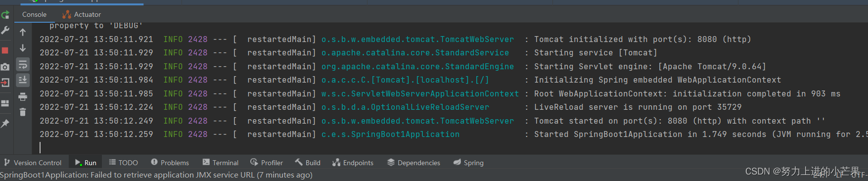Toggle scroll to end of console
Image resolution: width=868 pixels, height=181 pixels.
point(23,80)
